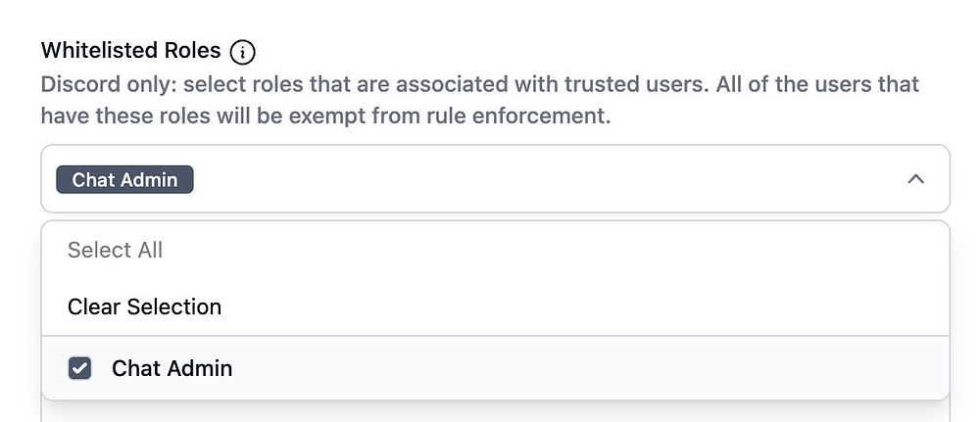Image resolution: width=980 pixels, height=422 pixels.
Task: Choose Select All in the dropdown list
Action: tap(115, 250)
